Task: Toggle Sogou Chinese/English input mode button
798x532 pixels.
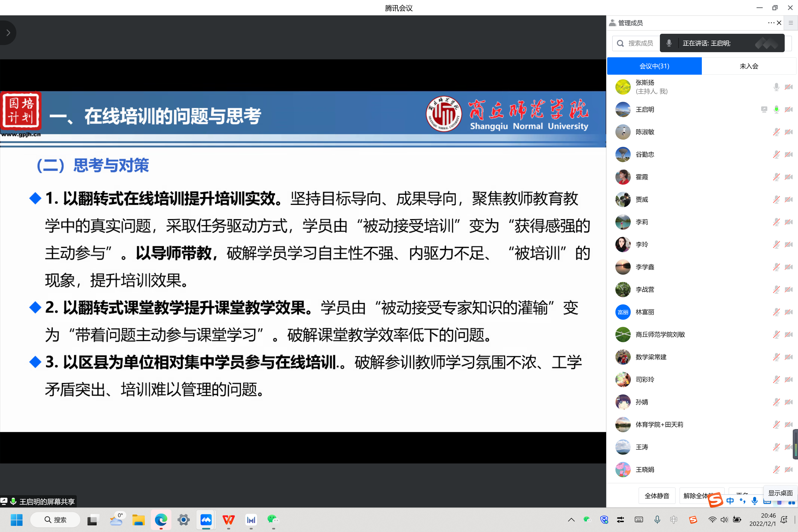Action: tap(730, 501)
